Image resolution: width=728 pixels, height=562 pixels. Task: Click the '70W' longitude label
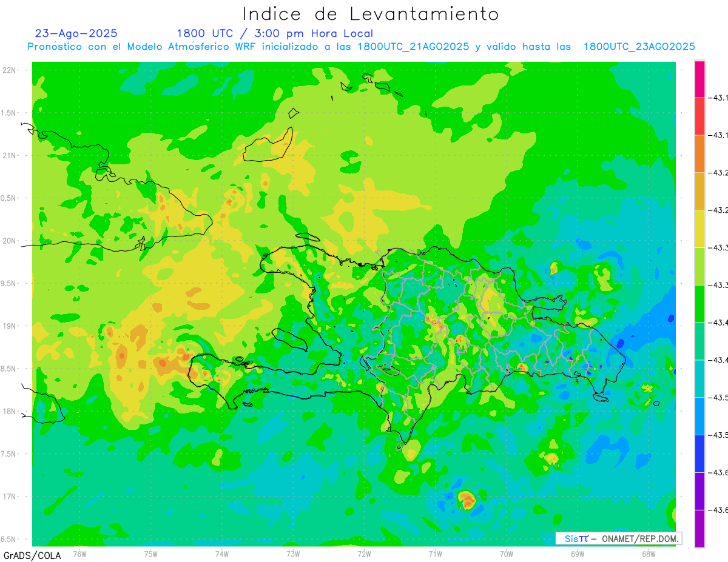point(507,553)
